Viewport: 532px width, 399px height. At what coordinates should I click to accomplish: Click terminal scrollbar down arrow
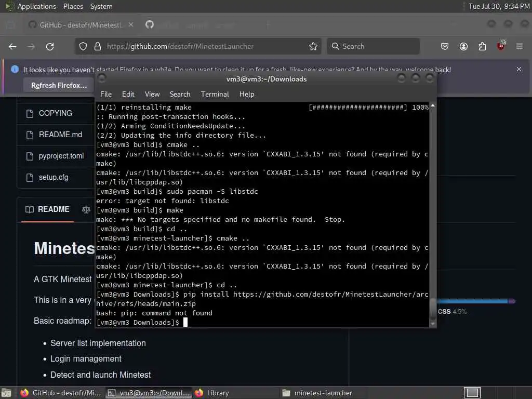pos(433,324)
